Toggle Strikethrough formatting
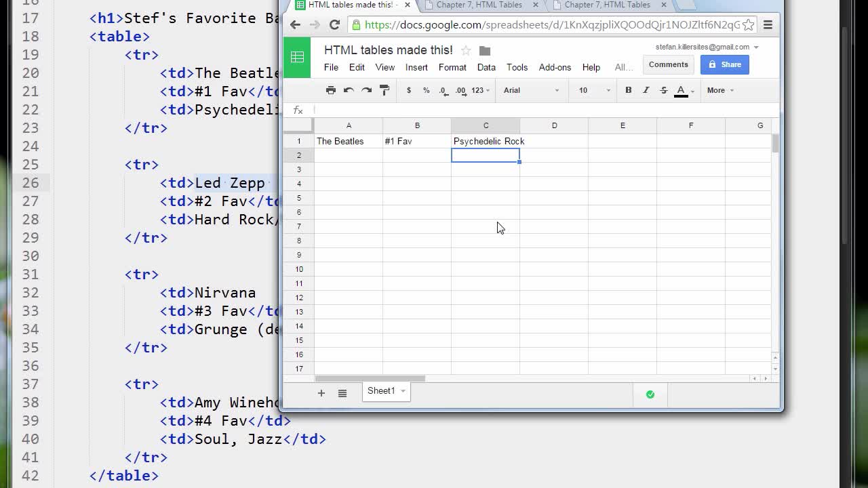This screenshot has height=488, width=868. (x=664, y=90)
